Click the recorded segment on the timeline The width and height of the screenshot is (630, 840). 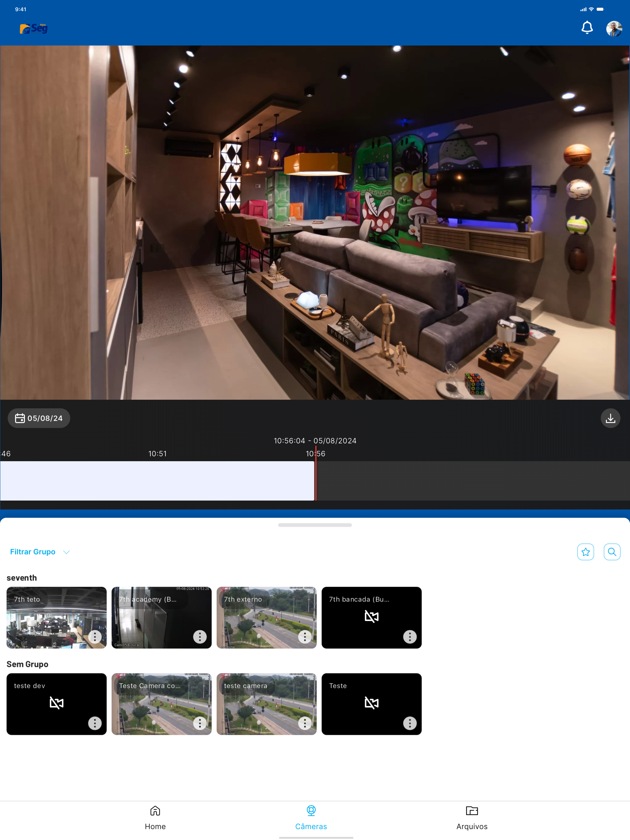[x=157, y=481]
